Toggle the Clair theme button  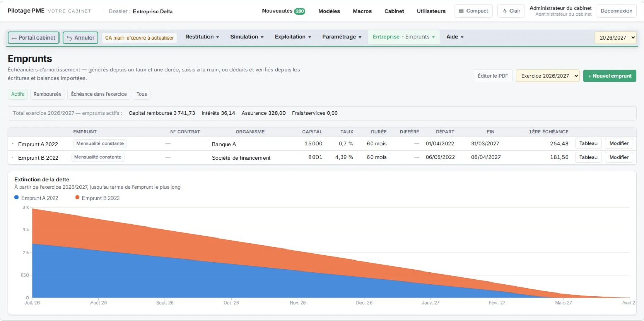[511, 11]
